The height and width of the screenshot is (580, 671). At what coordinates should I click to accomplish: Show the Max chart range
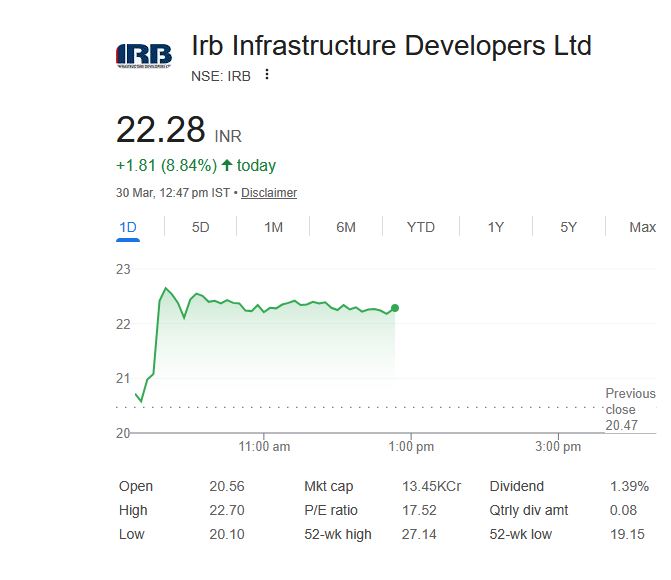click(x=642, y=227)
